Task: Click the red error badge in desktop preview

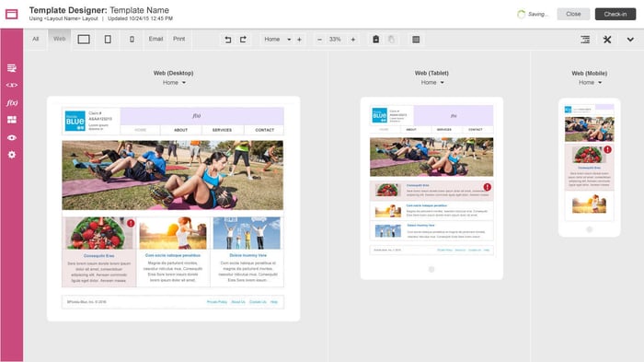Action: point(131,223)
